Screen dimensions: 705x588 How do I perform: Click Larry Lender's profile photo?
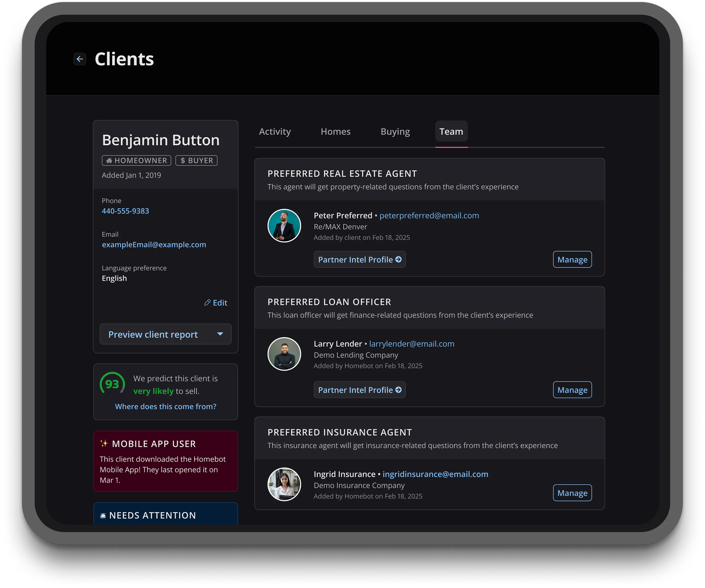pyautogui.click(x=284, y=354)
